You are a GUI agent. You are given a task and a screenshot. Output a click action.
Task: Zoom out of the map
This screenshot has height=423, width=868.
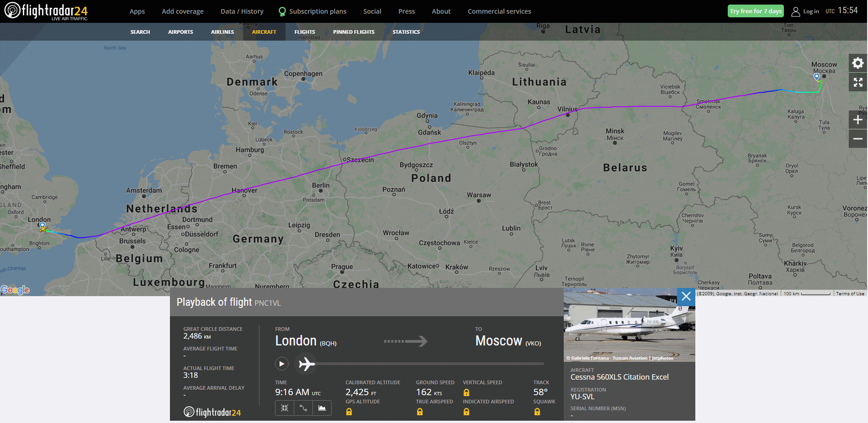coord(858,139)
